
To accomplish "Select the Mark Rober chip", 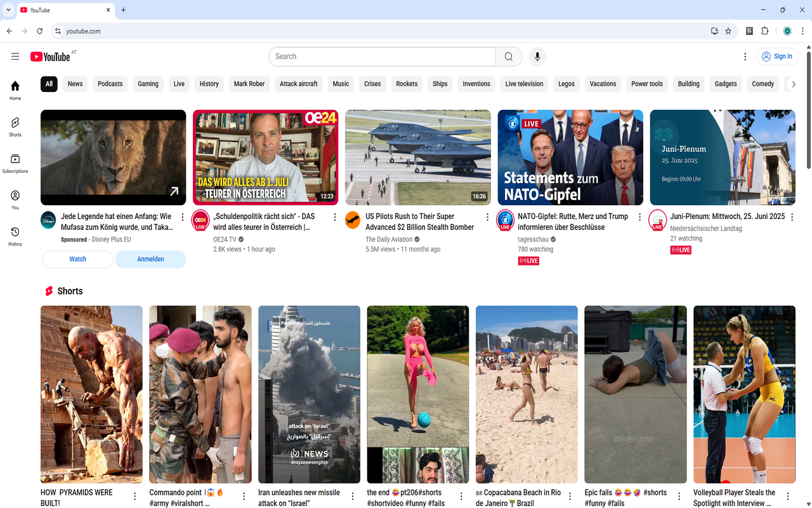I will [x=249, y=84].
